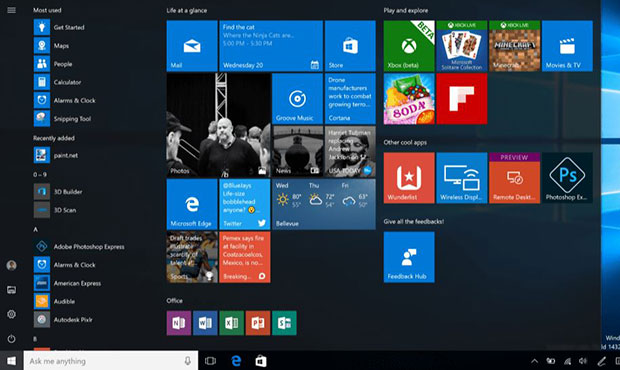Launch Excel from Office group
This screenshot has width=620, height=370.
click(232, 323)
